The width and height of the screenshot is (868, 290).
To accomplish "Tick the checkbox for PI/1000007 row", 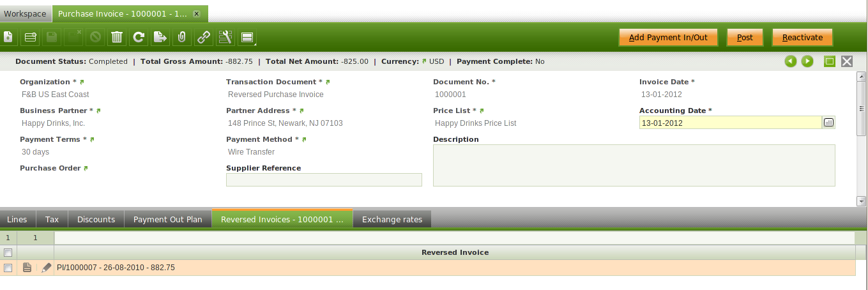I will 8,268.
